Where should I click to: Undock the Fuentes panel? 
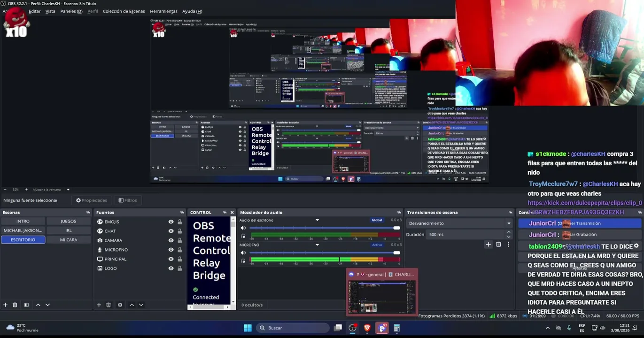pos(182,213)
